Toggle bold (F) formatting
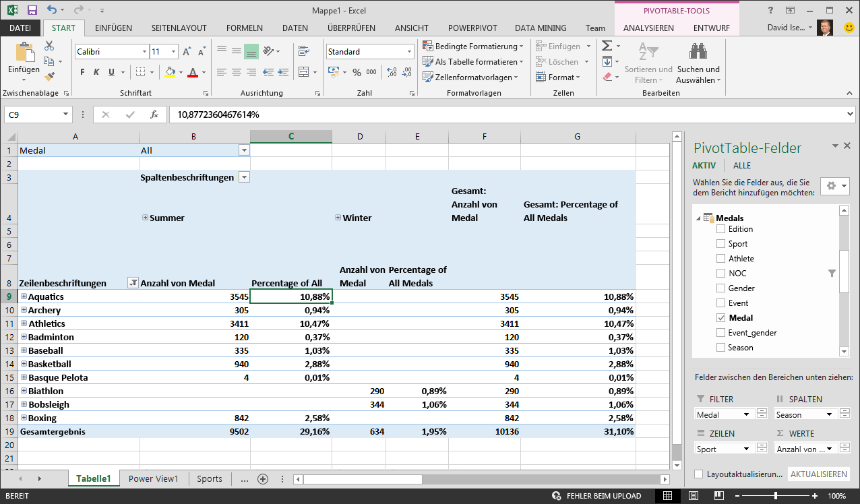This screenshot has height=504, width=860. (82, 72)
